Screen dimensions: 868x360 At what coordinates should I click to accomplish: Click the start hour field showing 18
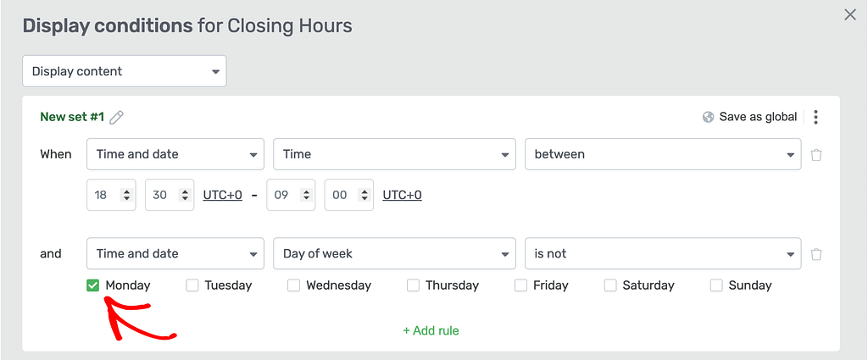click(x=111, y=195)
